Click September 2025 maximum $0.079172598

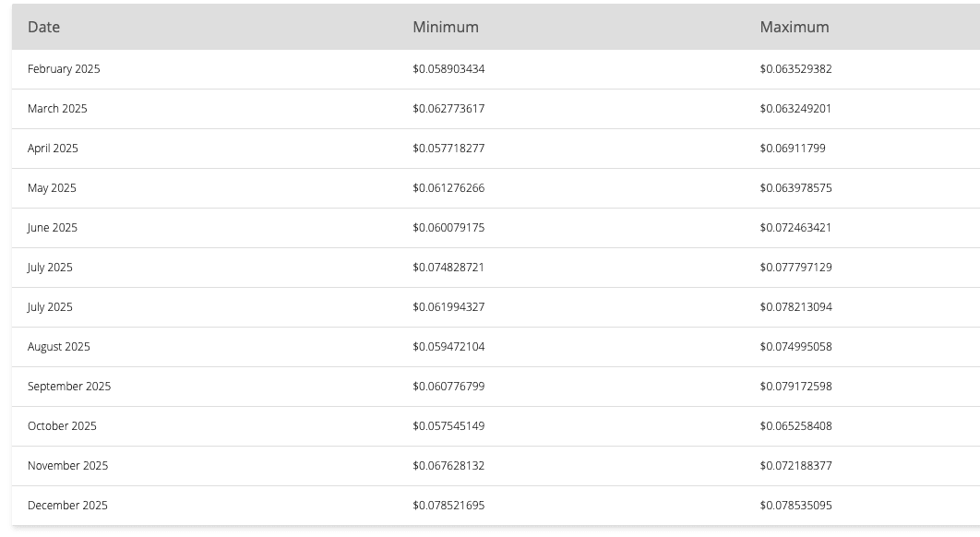point(795,387)
